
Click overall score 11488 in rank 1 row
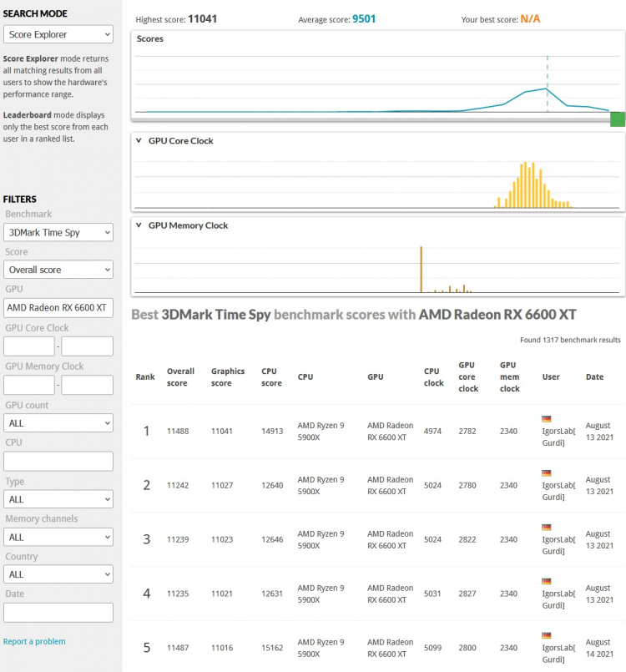tap(178, 431)
